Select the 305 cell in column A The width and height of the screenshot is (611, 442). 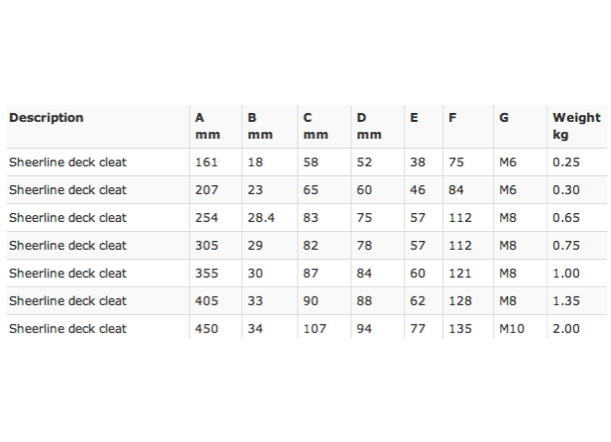coord(207,246)
